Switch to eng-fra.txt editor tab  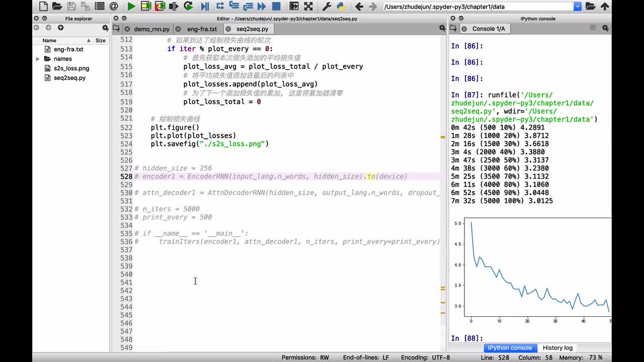coord(202,29)
